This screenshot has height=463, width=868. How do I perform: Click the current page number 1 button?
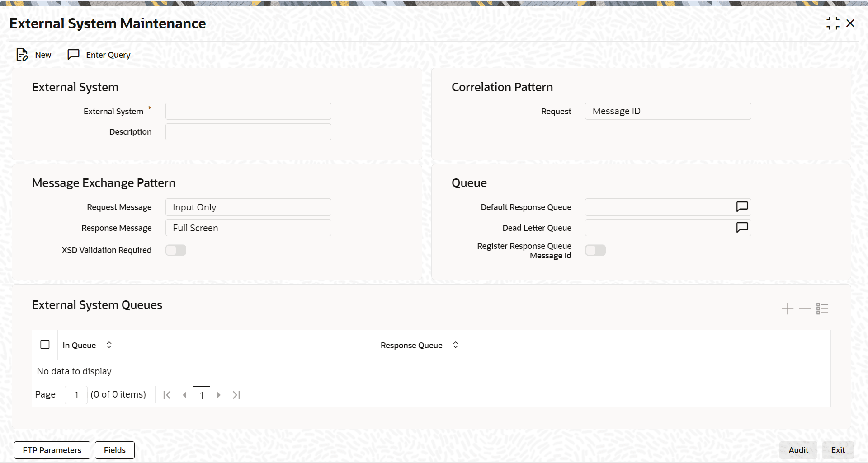pyautogui.click(x=202, y=395)
